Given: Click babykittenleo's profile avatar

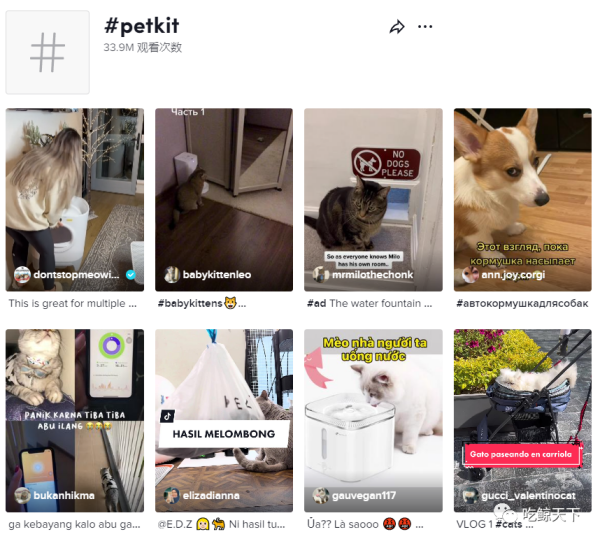Looking at the screenshot, I should pos(172,275).
